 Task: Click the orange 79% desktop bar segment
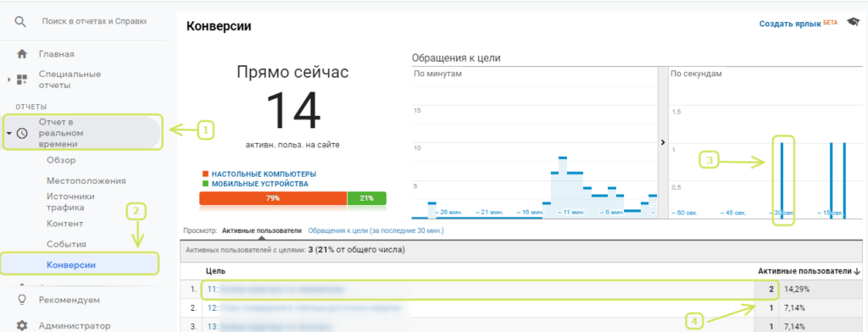[273, 199]
